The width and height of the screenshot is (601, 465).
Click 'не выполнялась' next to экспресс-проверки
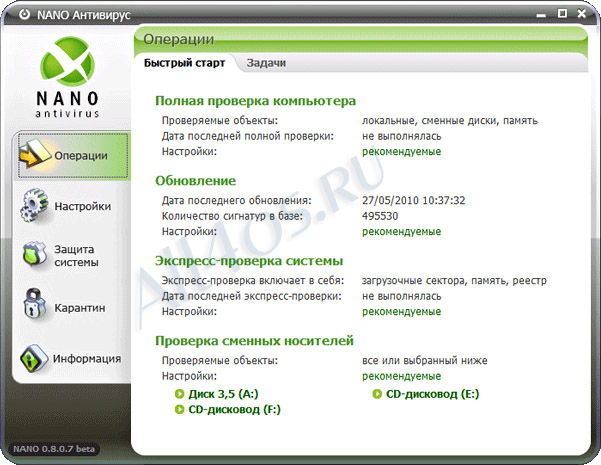pos(401,296)
